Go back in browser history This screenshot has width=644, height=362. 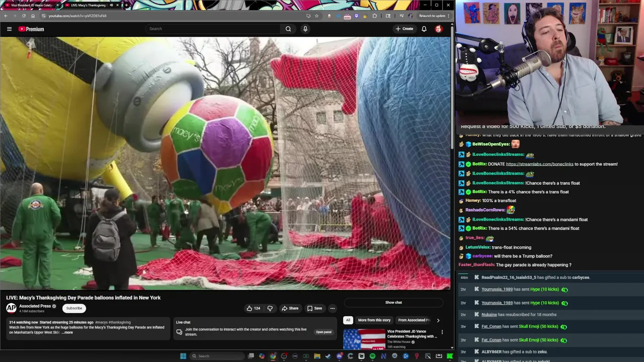[6, 16]
